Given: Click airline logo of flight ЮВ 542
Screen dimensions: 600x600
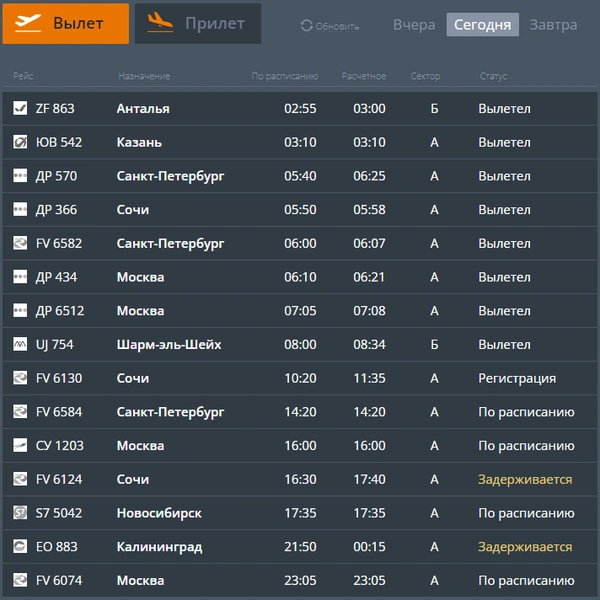Looking at the screenshot, I should tap(20, 142).
